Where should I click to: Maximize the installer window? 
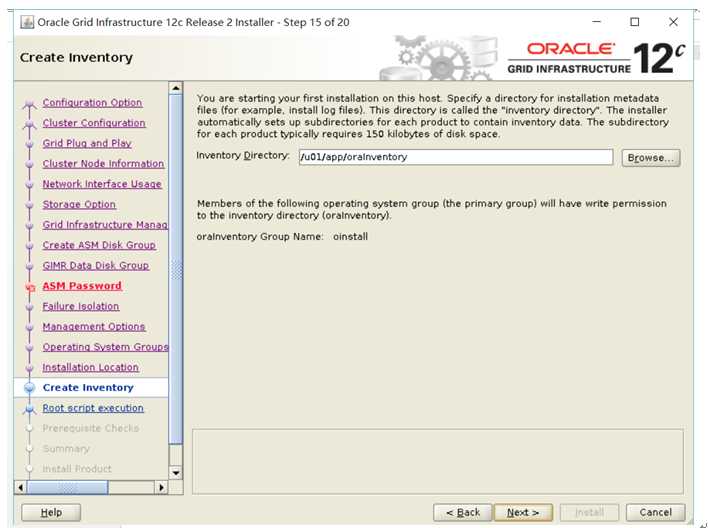tap(634, 22)
